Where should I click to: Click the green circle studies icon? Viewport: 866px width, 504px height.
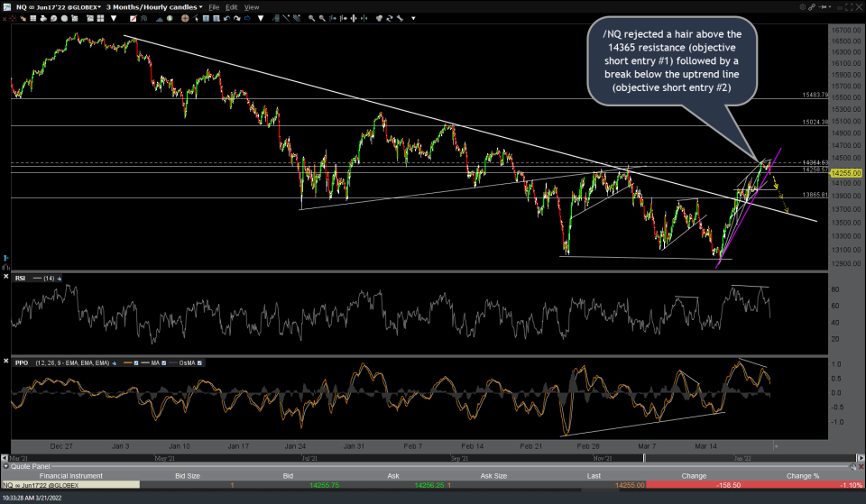coord(170,18)
